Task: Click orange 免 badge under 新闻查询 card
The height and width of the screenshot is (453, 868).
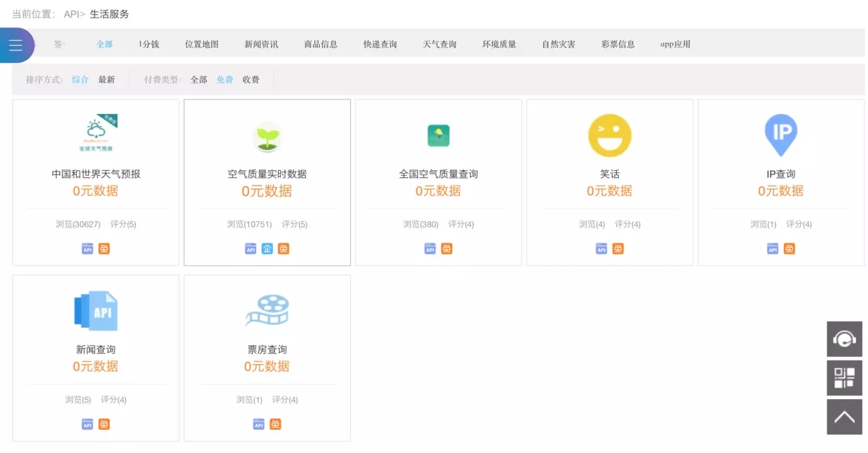Action: [104, 424]
